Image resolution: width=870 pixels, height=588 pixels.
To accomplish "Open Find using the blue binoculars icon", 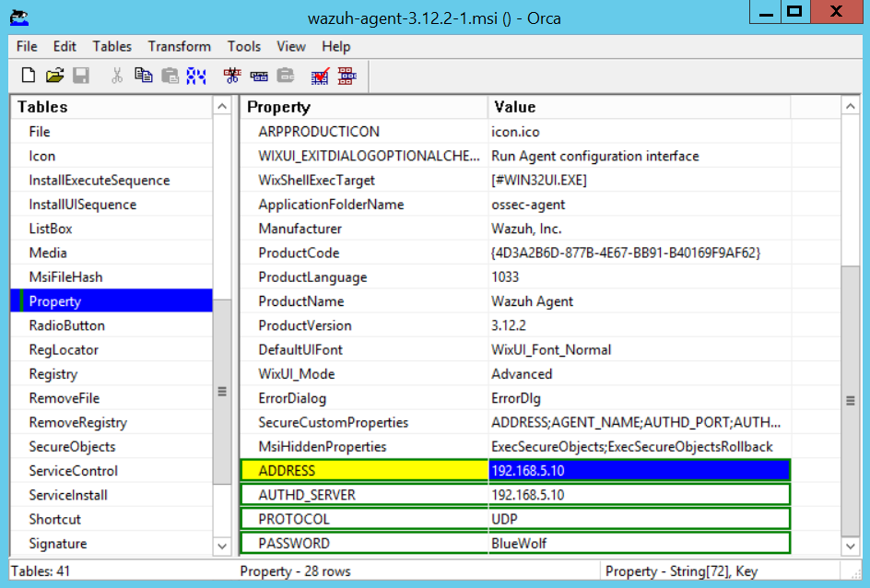I will pos(196,76).
